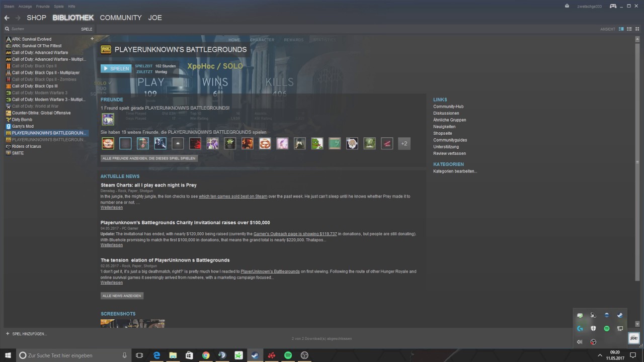
Task: Open the SPIELE library filter dropdown
Action: 87,29
